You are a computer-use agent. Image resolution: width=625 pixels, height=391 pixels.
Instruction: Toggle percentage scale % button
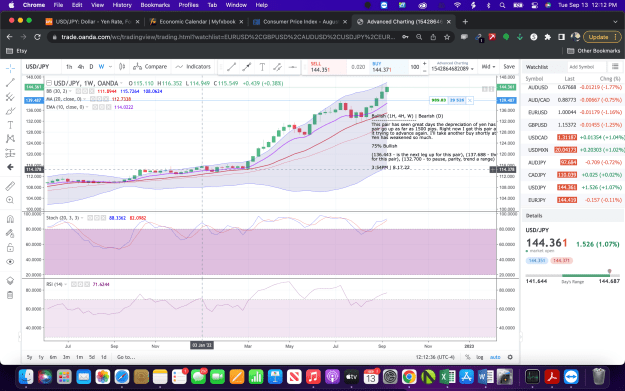click(x=468, y=357)
